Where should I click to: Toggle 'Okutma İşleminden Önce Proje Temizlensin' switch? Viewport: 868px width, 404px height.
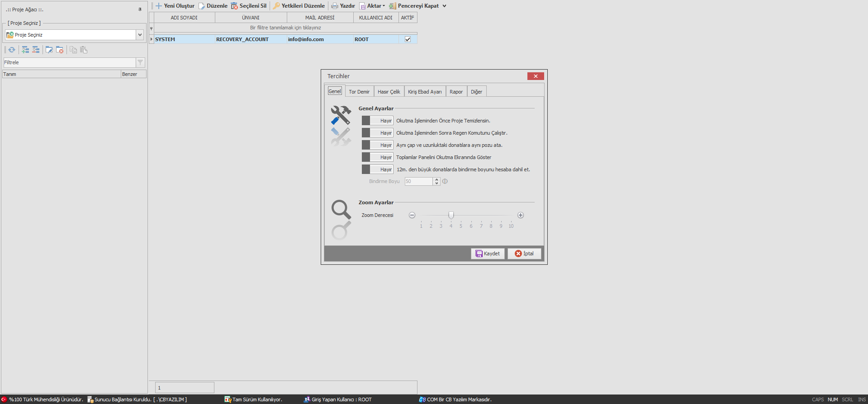pos(377,121)
